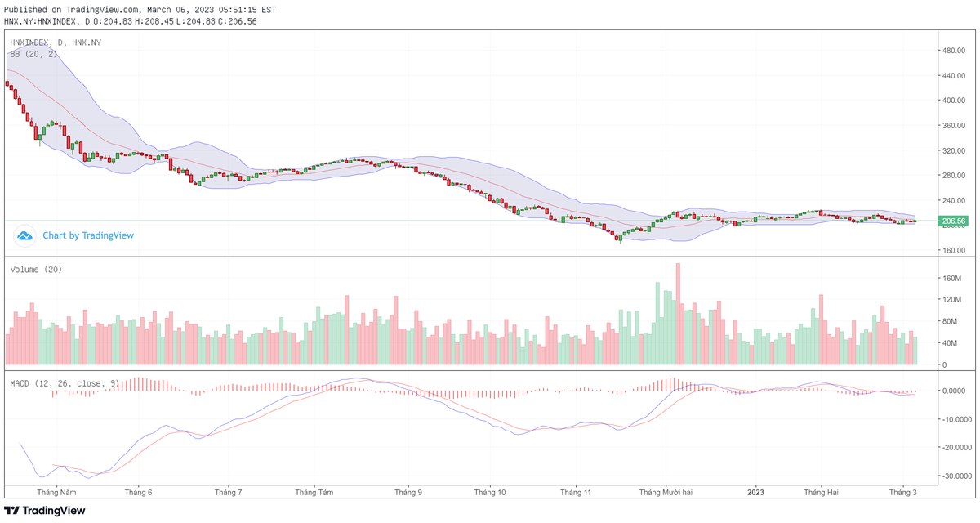Click the 2023 year marker on time axis

point(756,493)
